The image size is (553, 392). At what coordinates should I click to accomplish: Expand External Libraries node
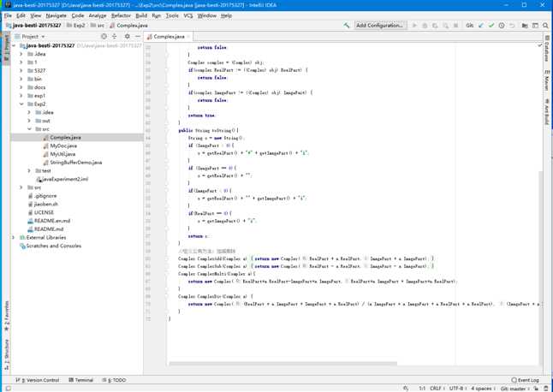(x=14, y=237)
